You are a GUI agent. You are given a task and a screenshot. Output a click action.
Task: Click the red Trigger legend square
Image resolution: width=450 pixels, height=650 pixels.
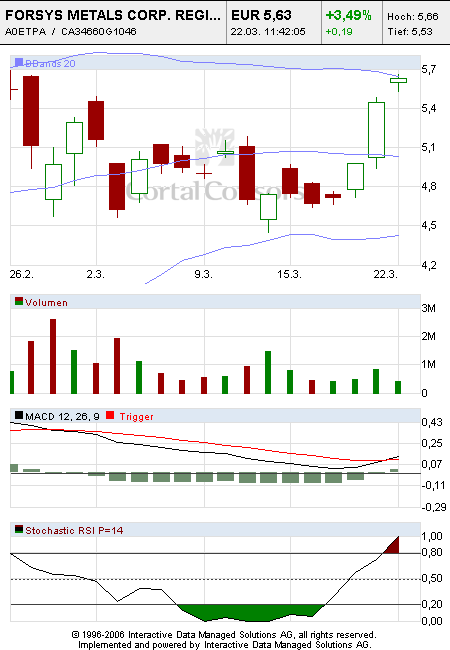point(110,415)
